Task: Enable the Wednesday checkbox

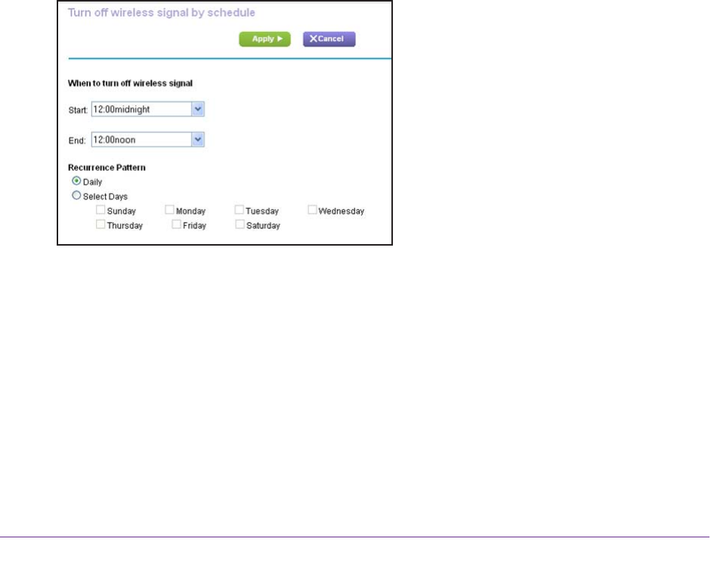Action: [312, 210]
